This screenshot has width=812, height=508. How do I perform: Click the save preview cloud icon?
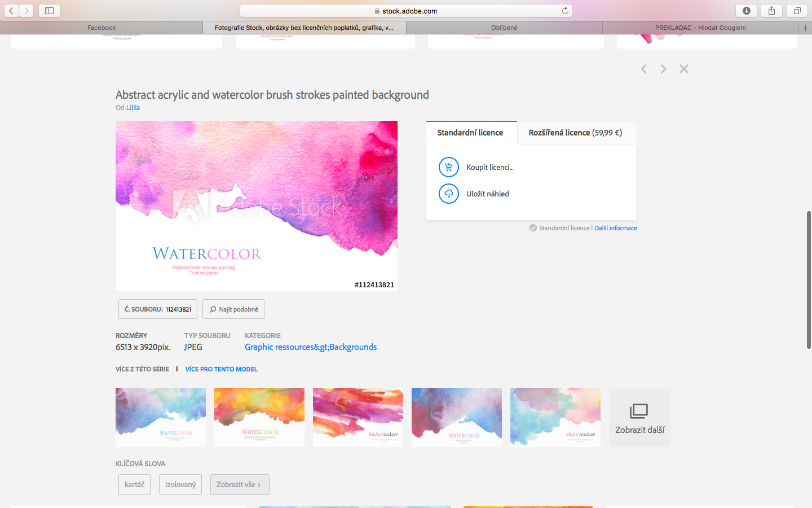pyautogui.click(x=448, y=194)
